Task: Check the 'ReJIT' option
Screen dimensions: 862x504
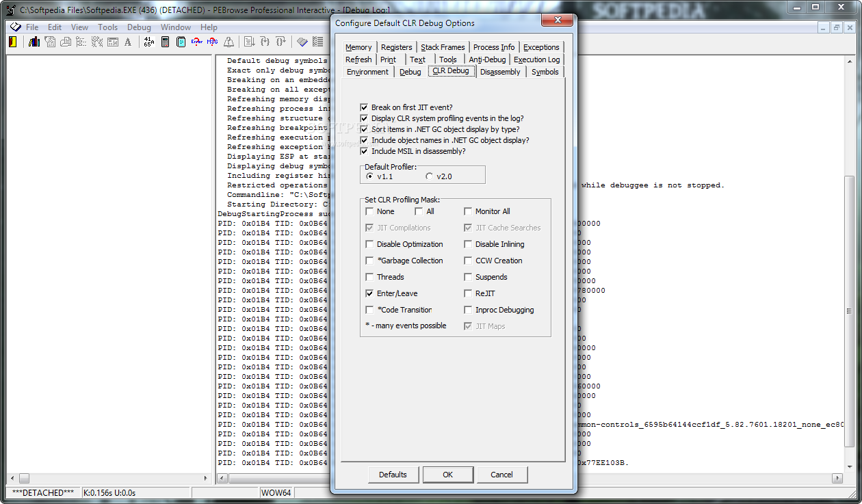Action: 468,293
